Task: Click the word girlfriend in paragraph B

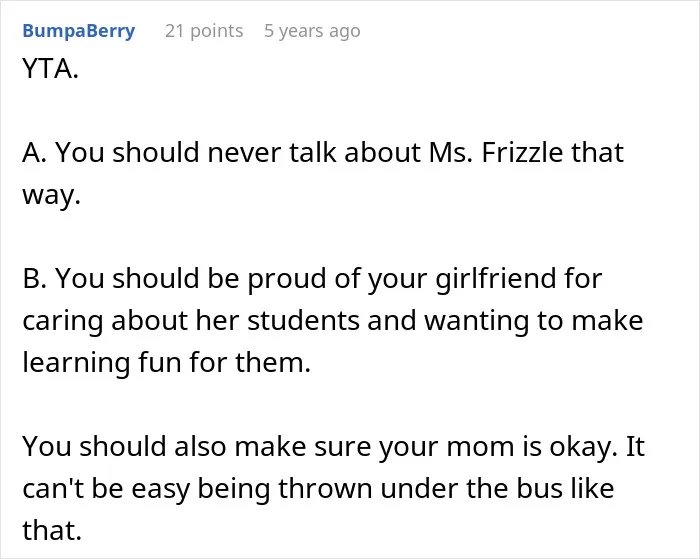Action: [x=496, y=279]
